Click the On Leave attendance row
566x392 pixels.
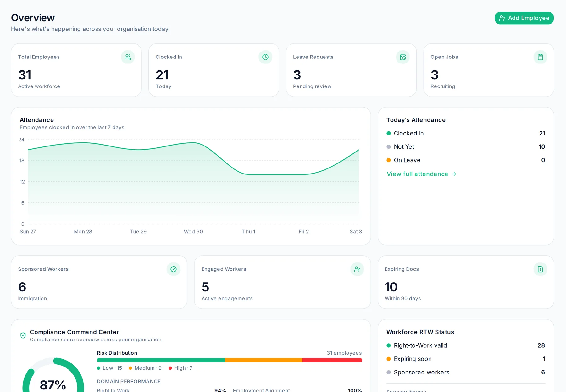point(466,160)
